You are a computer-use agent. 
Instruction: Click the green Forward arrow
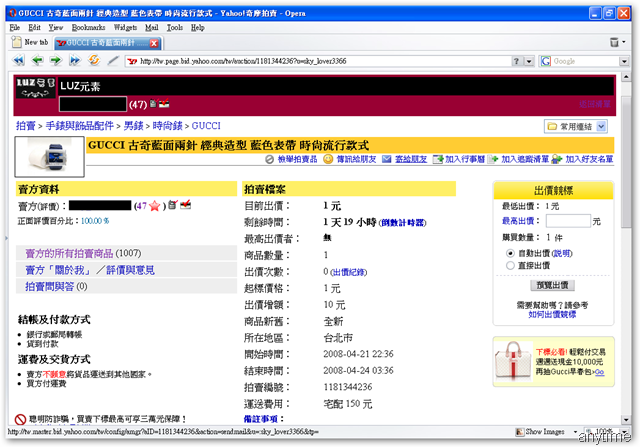[56, 60]
